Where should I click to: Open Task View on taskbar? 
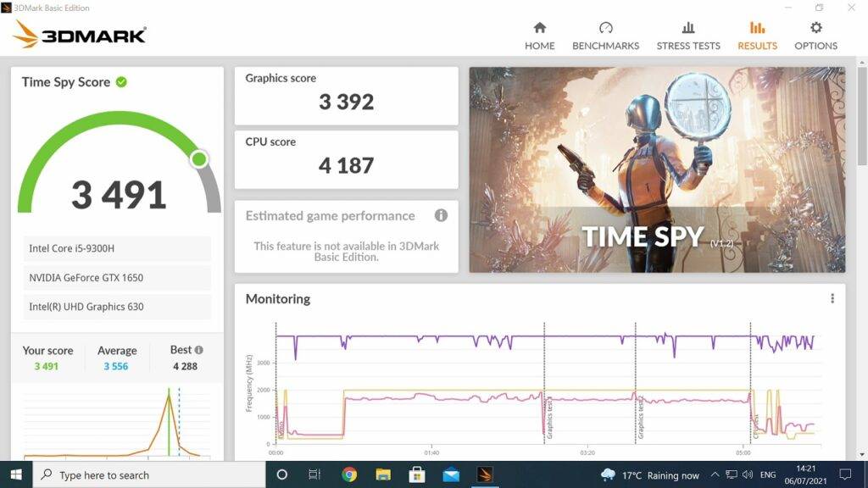point(314,474)
